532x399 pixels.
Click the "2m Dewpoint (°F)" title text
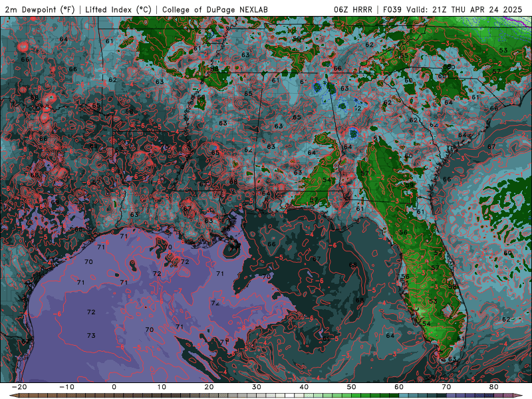pyautogui.click(x=40, y=10)
